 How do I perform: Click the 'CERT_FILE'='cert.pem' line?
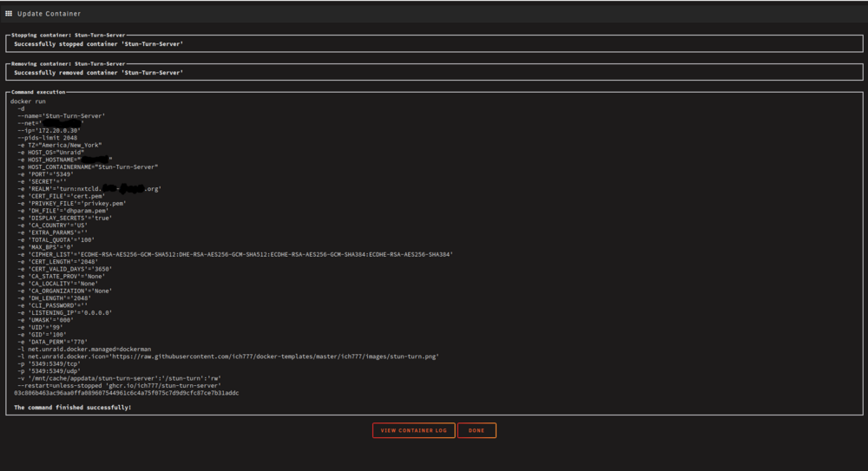pos(61,196)
